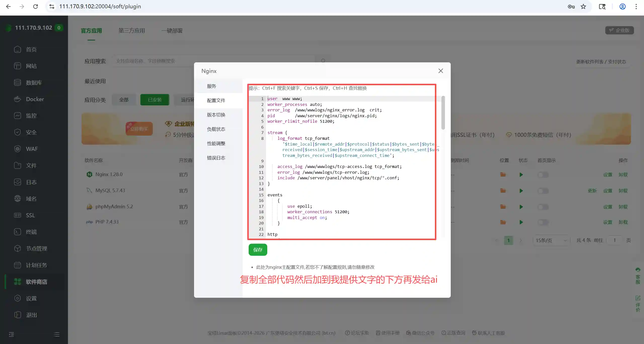Click the Nginx 1.28.0 folder location icon
The width and height of the screenshot is (644, 344).
503,175
